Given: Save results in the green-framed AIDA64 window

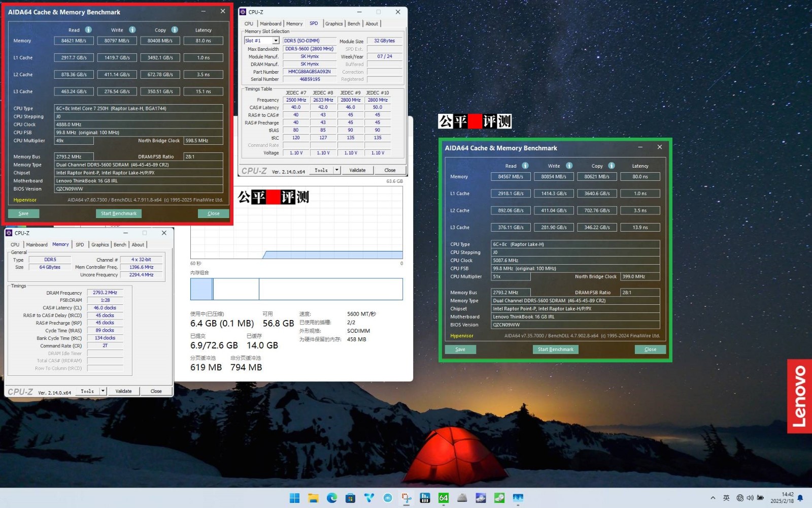Looking at the screenshot, I should pyautogui.click(x=460, y=350).
